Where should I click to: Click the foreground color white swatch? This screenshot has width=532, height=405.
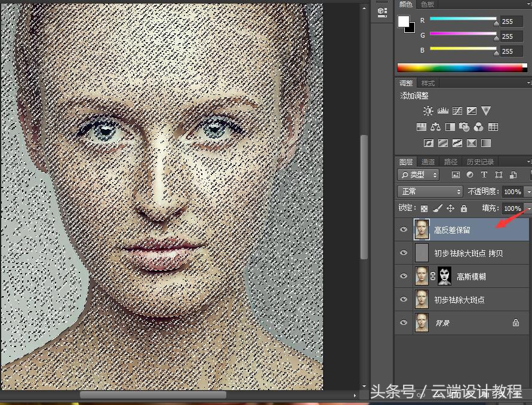coord(404,22)
